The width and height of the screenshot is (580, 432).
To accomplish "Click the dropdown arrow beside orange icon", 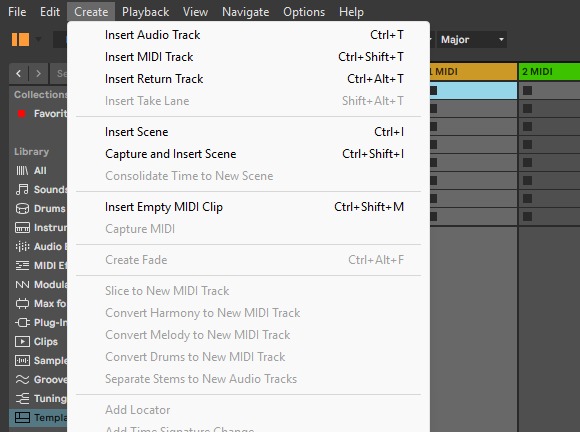I will tap(38, 39).
